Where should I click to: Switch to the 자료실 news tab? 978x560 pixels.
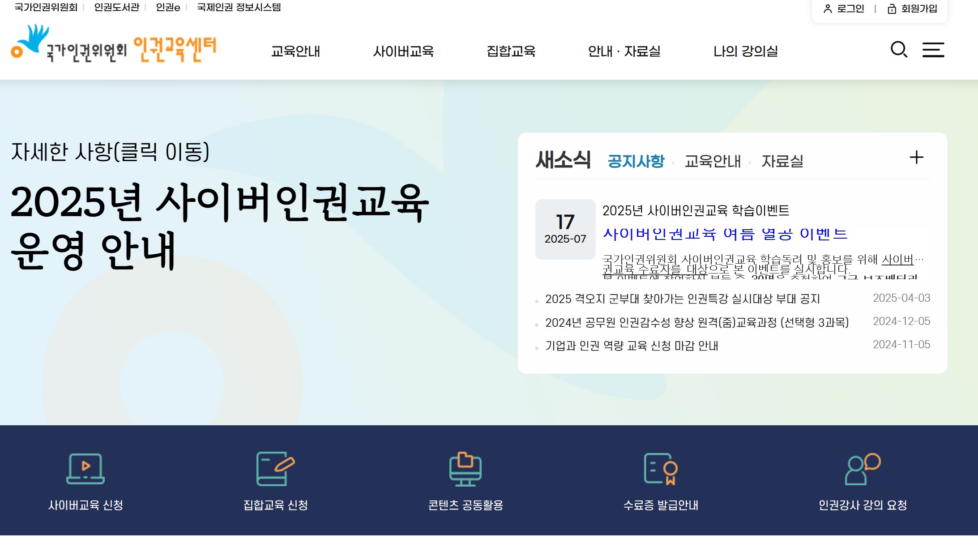(x=782, y=161)
